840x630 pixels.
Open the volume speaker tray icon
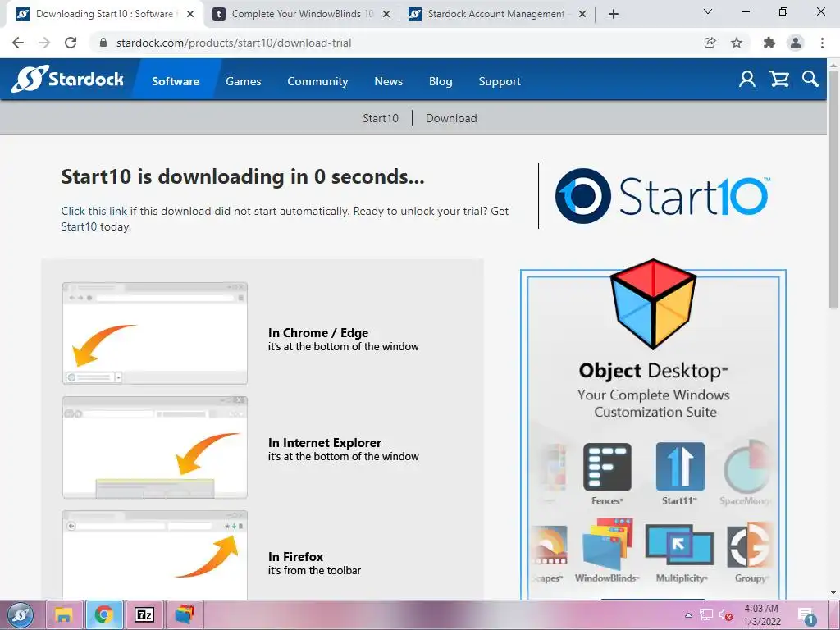(725, 615)
